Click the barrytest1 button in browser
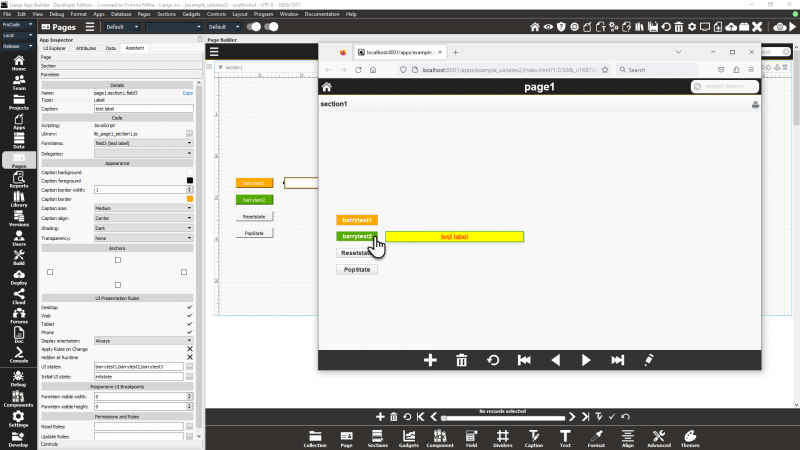Viewport: 800px width, 450px height. pyautogui.click(x=357, y=220)
